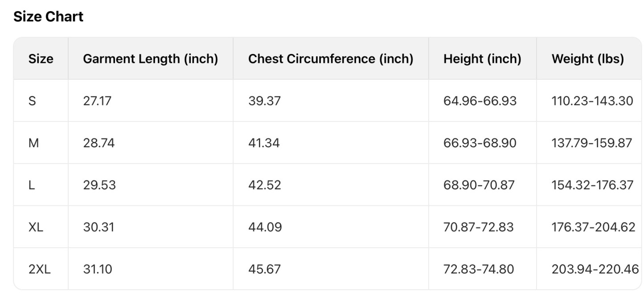This screenshot has height=308, width=644.
Task: Select the Height (inch) column header
Action: click(x=482, y=59)
